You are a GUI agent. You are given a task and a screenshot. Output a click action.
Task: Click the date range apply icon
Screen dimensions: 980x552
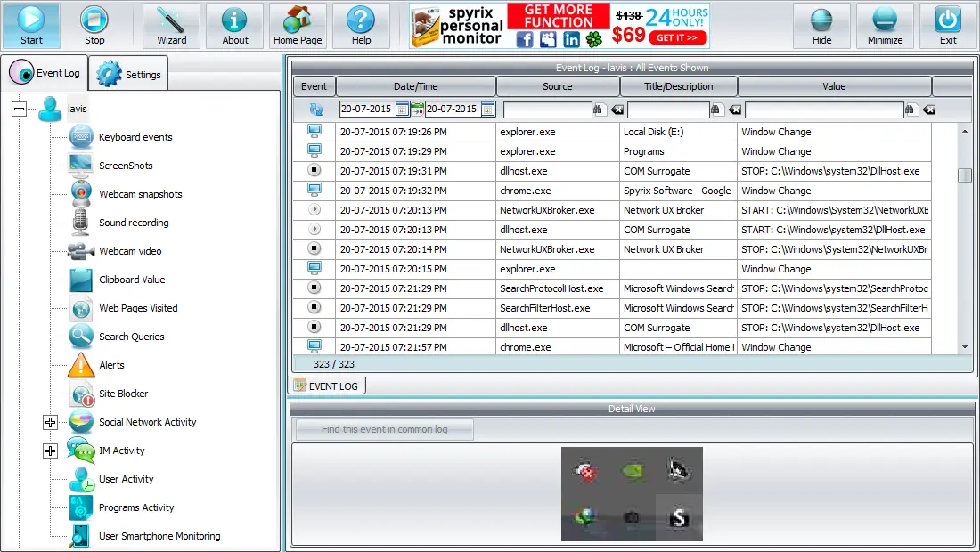[417, 110]
